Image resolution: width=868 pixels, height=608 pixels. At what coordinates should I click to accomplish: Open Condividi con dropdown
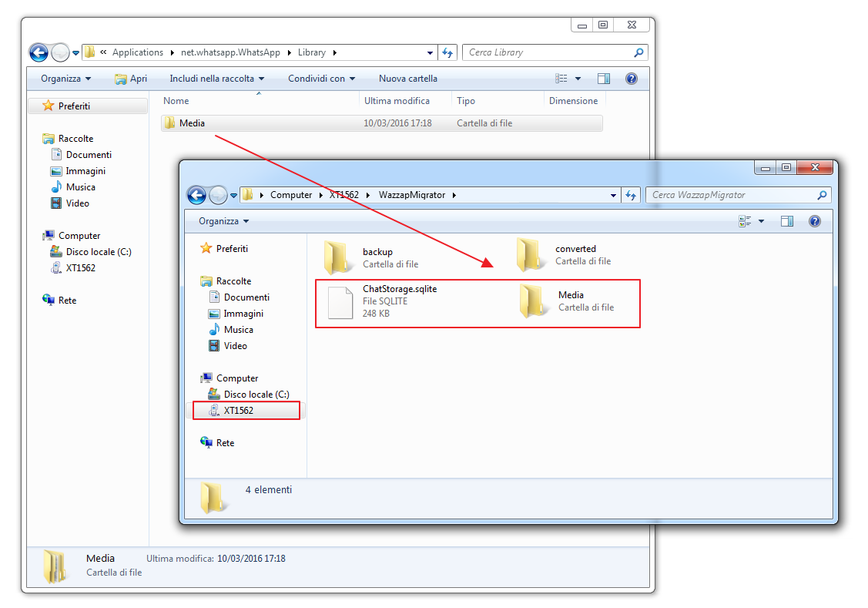coord(322,79)
